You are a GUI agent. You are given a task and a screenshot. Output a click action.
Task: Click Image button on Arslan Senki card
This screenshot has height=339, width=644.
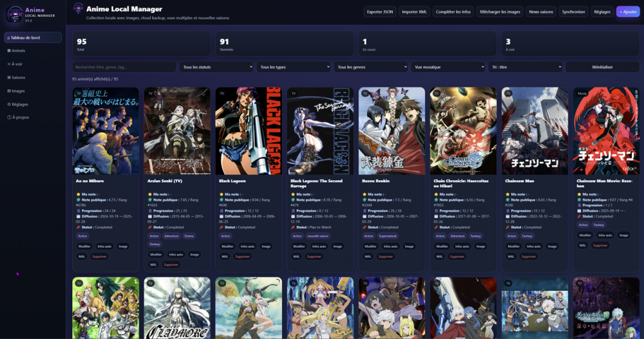[194, 255]
